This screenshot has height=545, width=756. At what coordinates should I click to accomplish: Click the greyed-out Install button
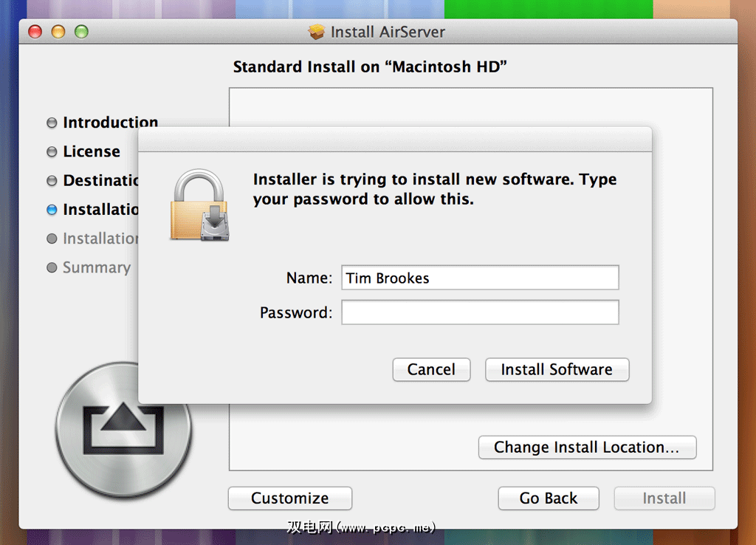(x=664, y=498)
